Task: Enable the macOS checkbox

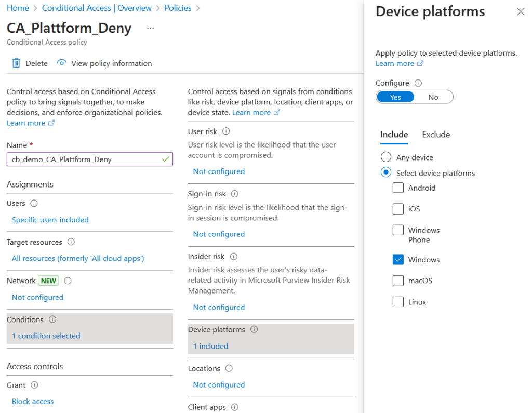Action: click(x=398, y=281)
